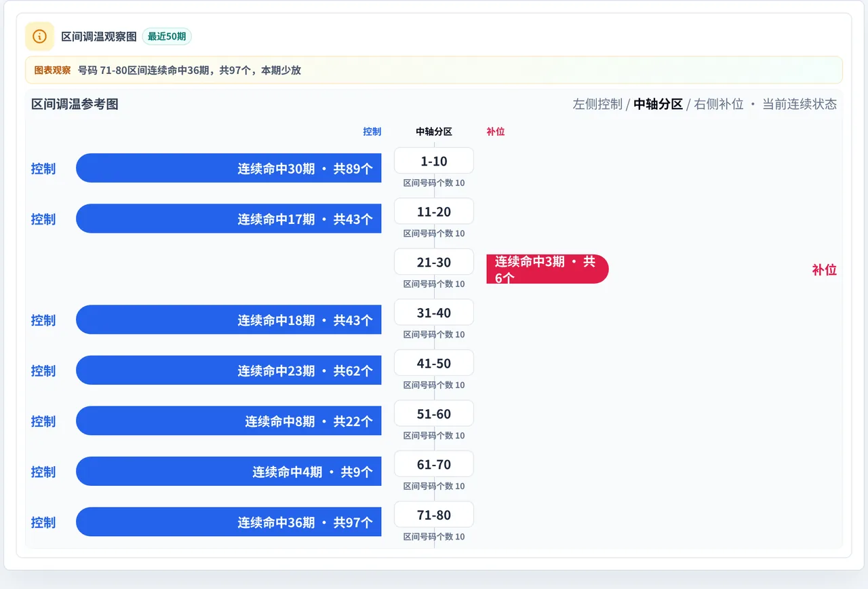Select the 61-70 range box
The image size is (868, 589).
(x=434, y=464)
